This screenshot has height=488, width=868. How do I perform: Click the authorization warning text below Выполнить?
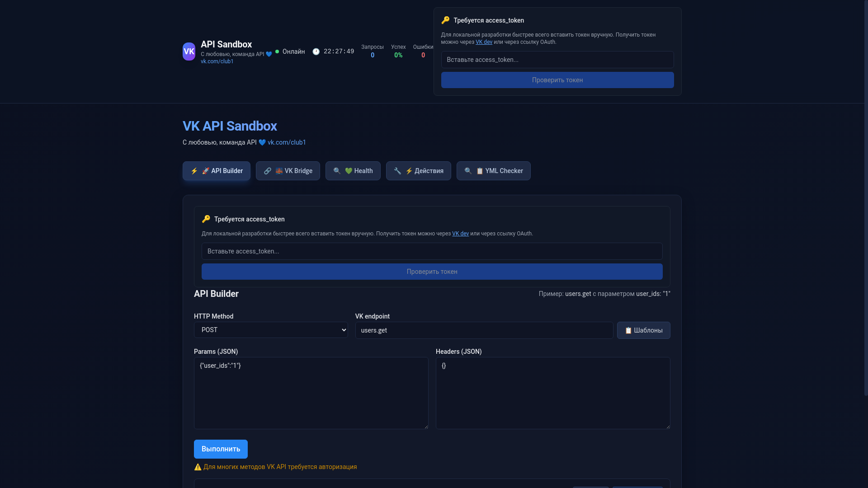(x=280, y=467)
